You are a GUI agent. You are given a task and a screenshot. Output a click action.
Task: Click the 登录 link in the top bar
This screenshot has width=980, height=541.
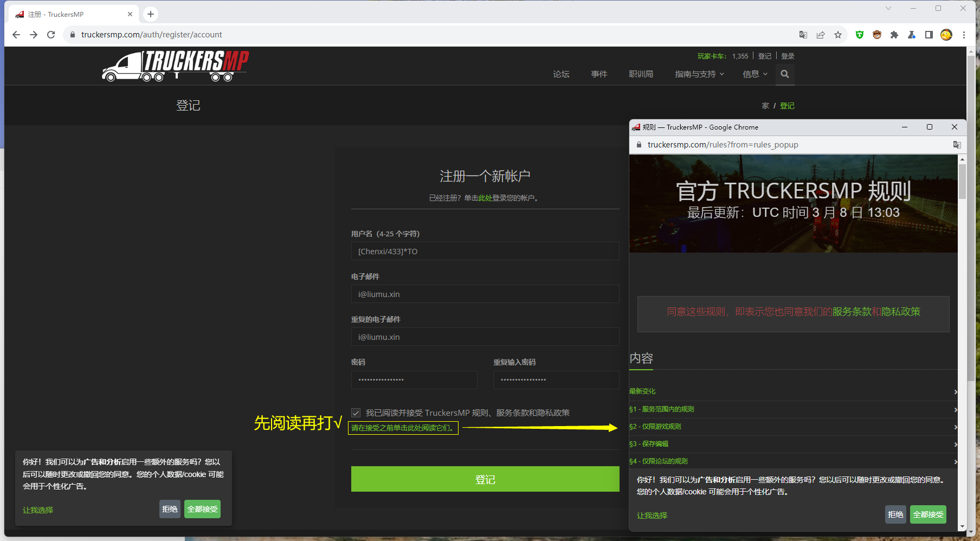coord(788,56)
